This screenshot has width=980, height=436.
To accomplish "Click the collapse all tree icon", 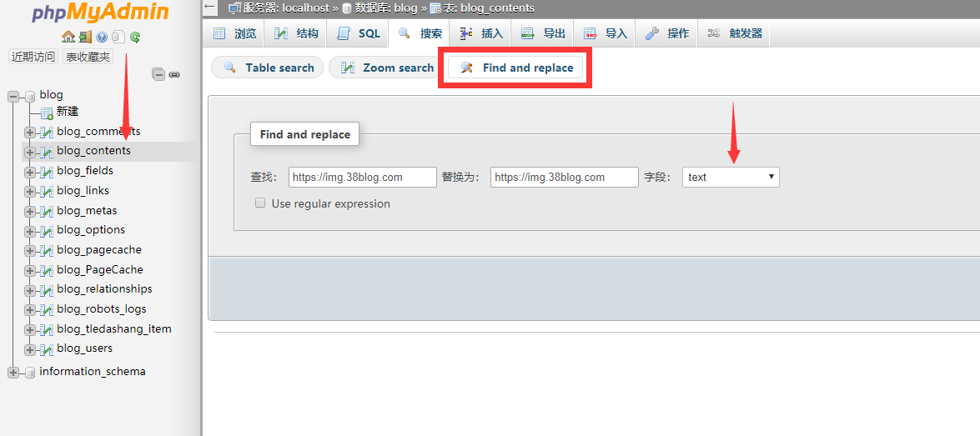I will [158, 74].
